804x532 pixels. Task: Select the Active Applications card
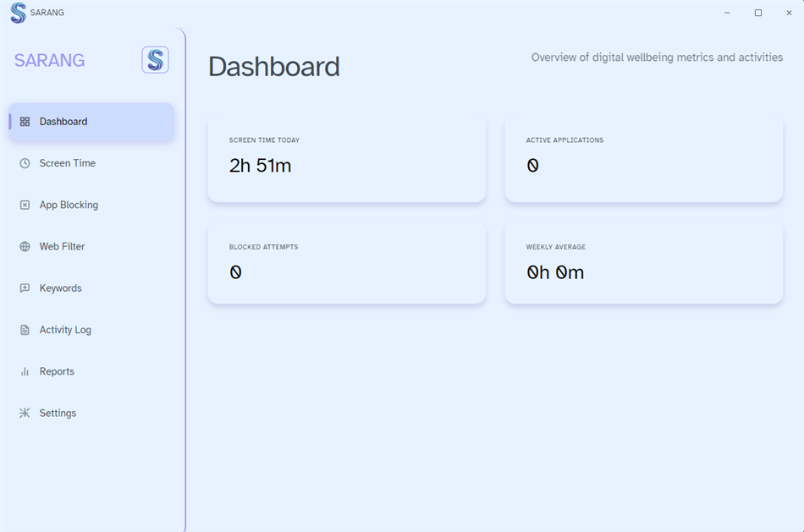[x=643, y=158]
